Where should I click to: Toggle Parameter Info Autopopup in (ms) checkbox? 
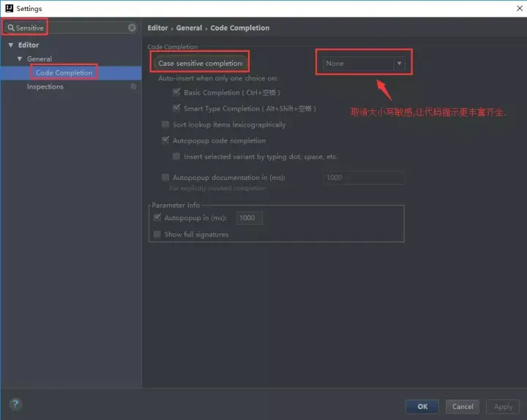pyautogui.click(x=157, y=218)
